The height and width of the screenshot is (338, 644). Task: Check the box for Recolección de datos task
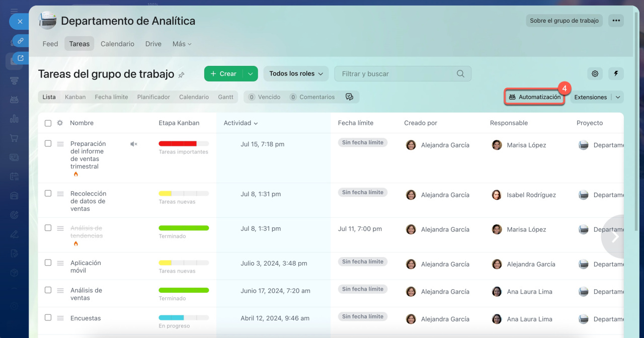[48, 193]
